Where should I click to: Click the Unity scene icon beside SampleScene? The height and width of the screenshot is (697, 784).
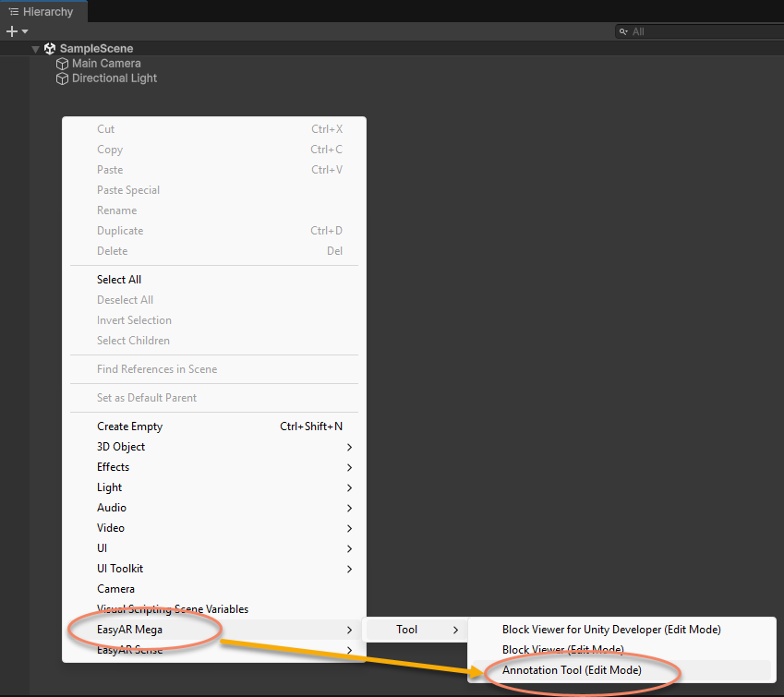(x=50, y=49)
